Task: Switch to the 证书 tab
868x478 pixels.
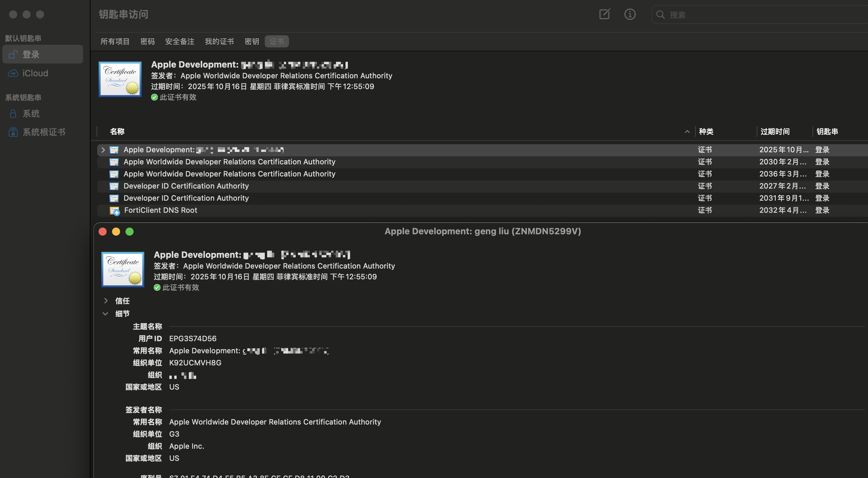Action: click(x=277, y=41)
